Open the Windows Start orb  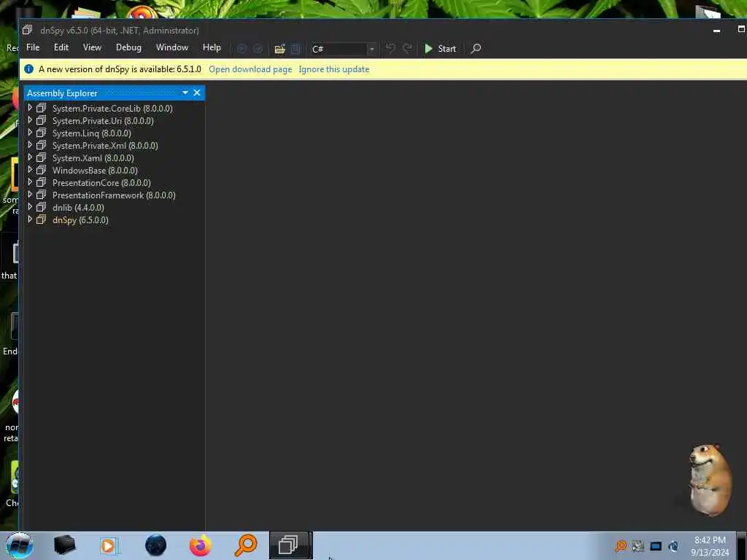[x=20, y=545]
